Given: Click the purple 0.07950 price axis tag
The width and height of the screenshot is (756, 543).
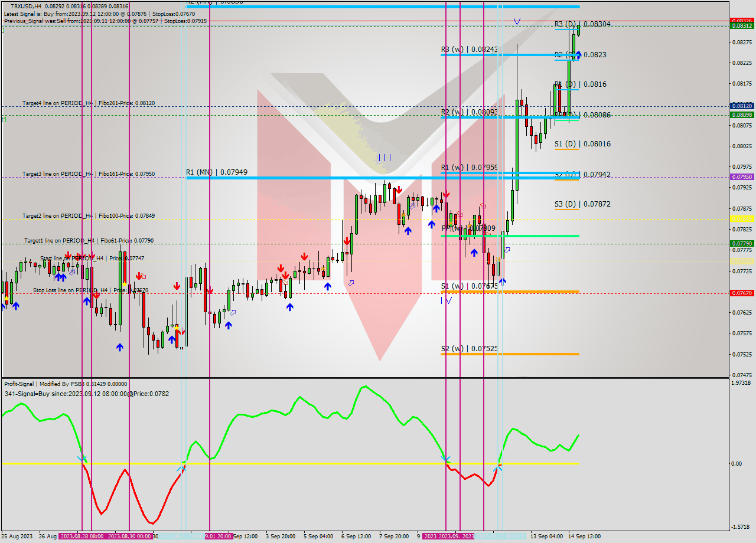Looking at the screenshot, I should [742, 176].
